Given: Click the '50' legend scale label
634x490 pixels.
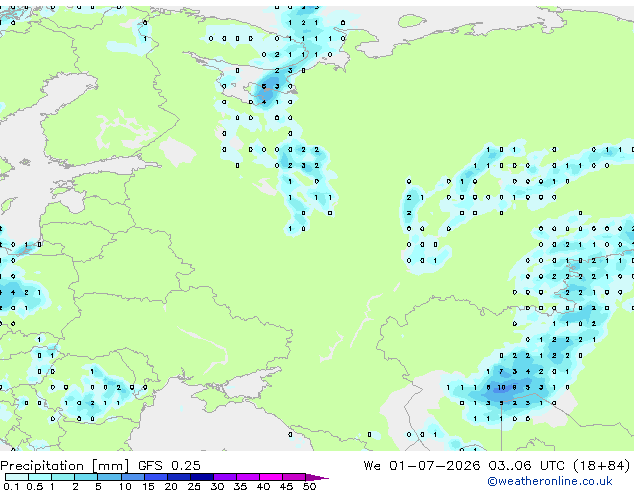Looking at the screenshot, I should coord(310,486).
